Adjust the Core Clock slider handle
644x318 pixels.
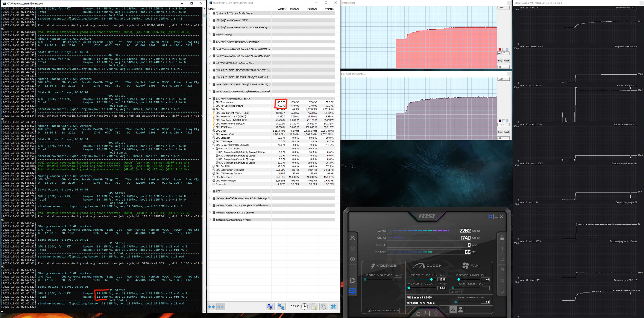point(431,279)
